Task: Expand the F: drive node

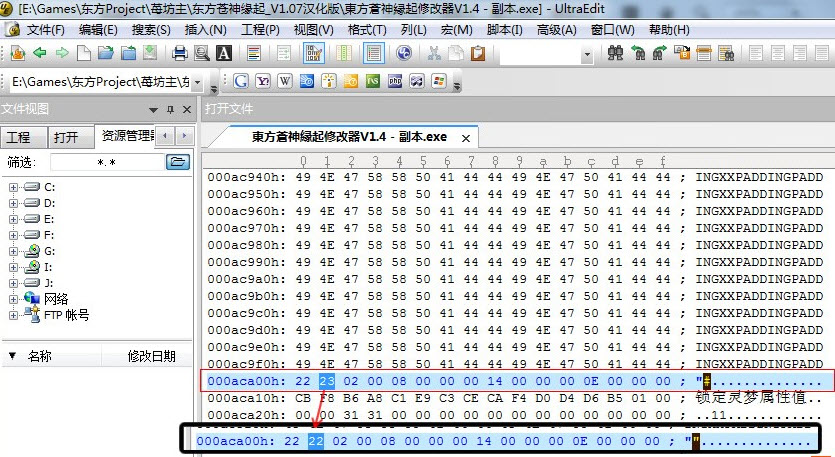Action: coord(13,235)
